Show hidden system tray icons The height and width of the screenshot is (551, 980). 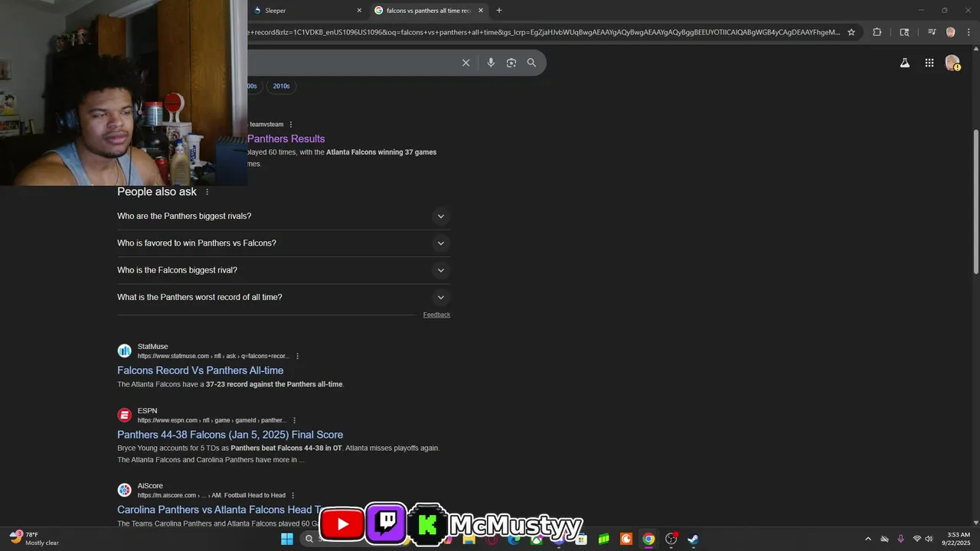point(867,539)
